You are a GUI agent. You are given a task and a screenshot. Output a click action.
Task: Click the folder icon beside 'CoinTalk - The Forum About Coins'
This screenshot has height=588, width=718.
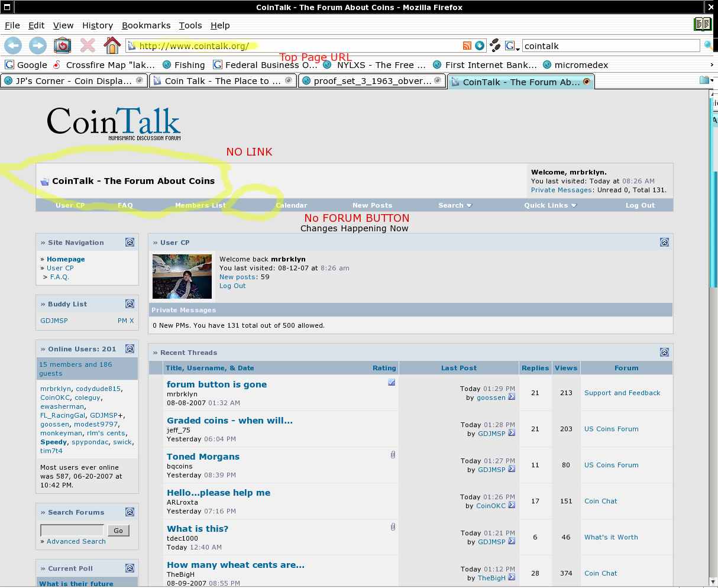tap(45, 182)
